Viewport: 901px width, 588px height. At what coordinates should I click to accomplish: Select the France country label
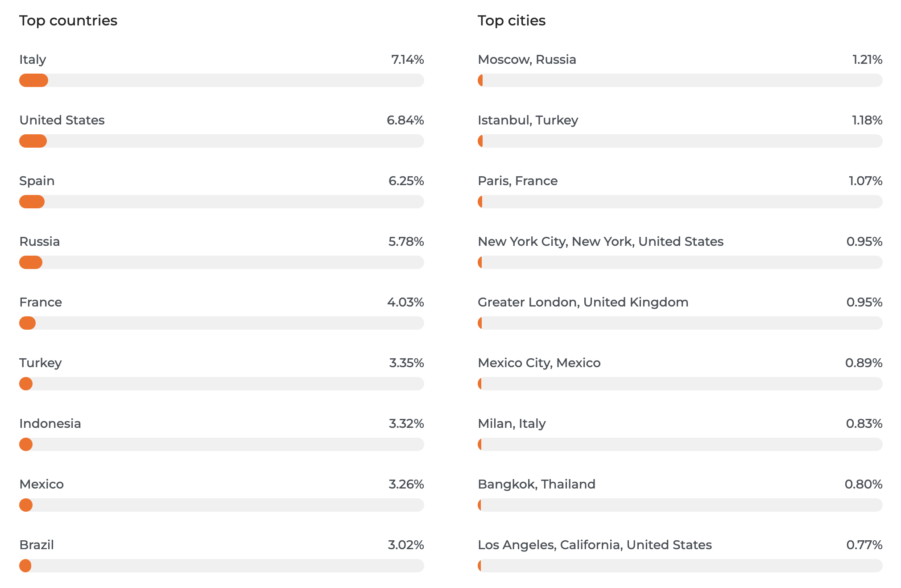[41, 302]
